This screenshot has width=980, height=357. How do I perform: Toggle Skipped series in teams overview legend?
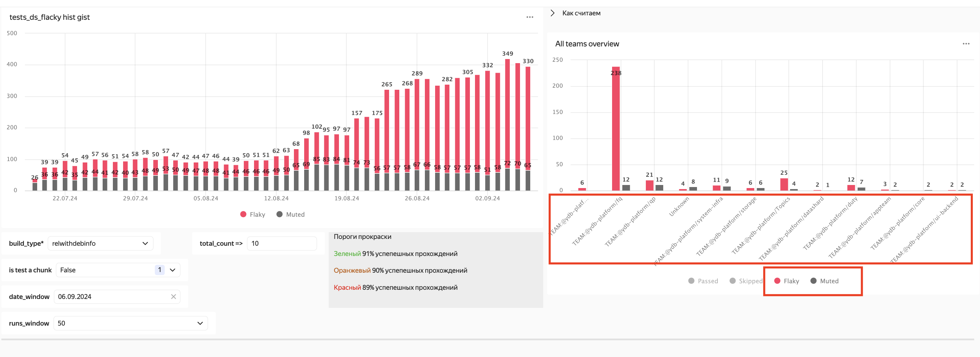[746, 281]
